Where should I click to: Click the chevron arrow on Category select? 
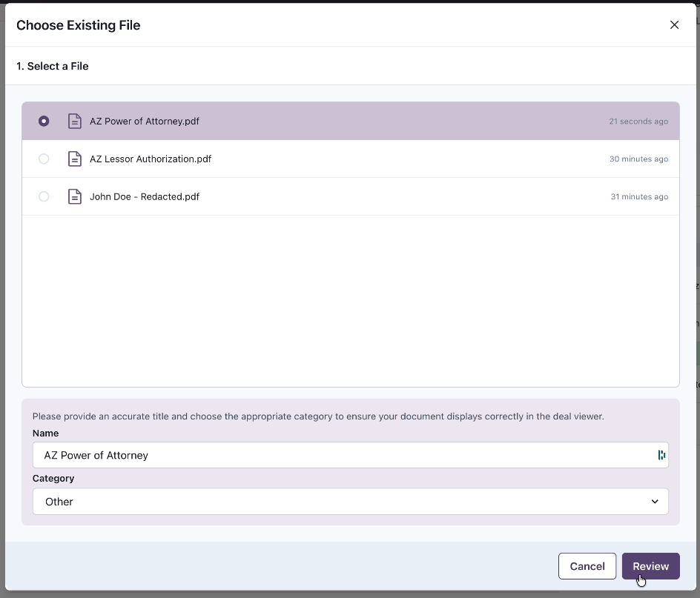coord(655,502)
